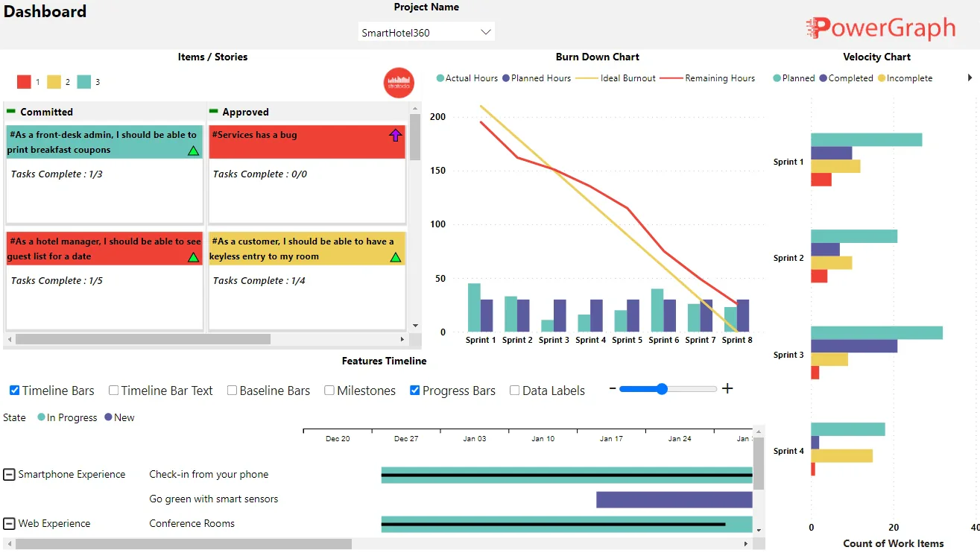Click the stories board vertical scrollbar thumb
Viewport: 980px width, 553px height.
415,137
